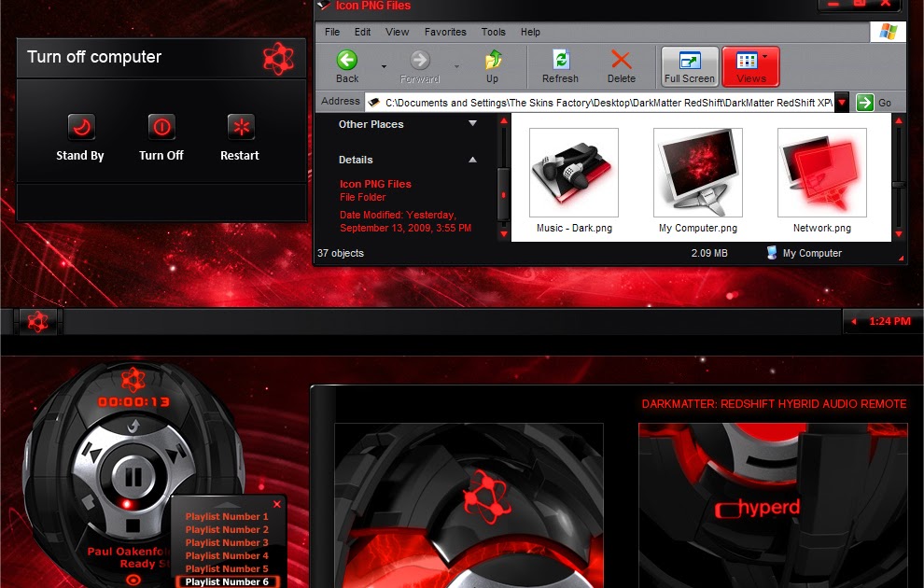Click the '37 objects' status text
This screenshot has width=924, height=588.
point(341,253)
